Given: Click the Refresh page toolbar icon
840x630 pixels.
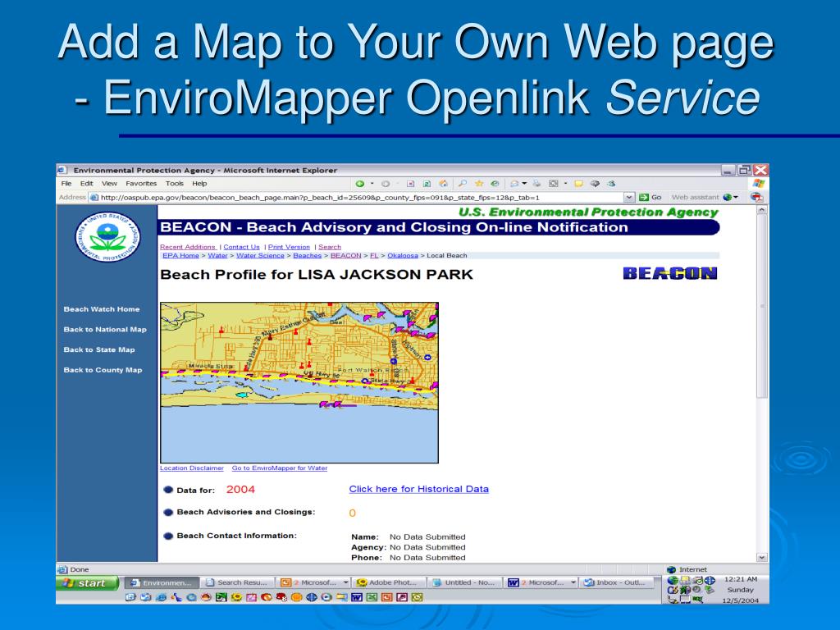Looking at the screenshot, I should 427,184.
